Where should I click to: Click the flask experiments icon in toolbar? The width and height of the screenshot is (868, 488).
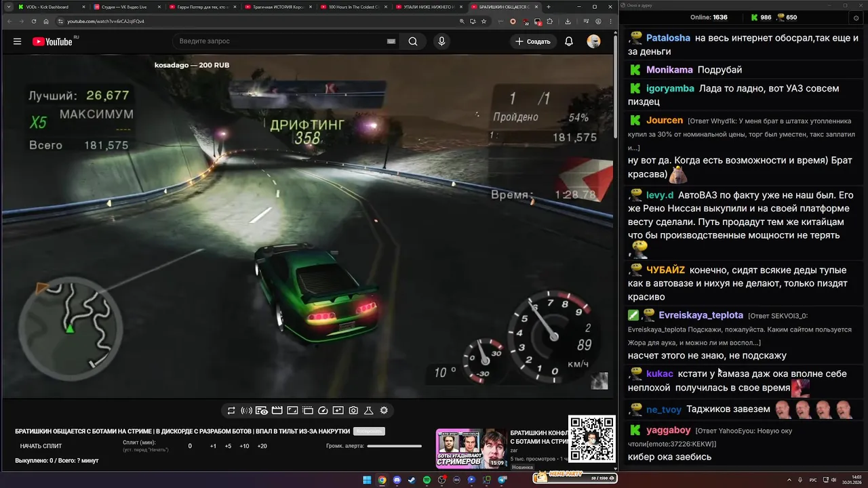point(369,410)
